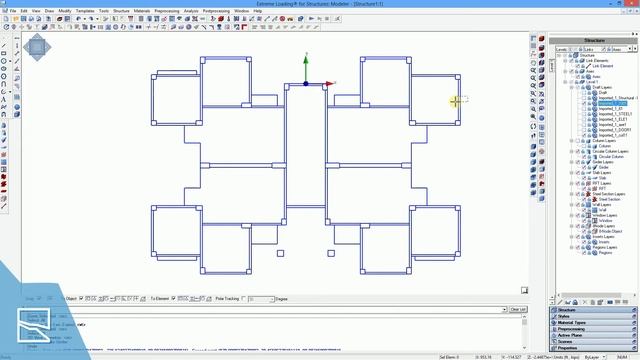Select the rectangle drawing tool in left toolbar
Viewport: 640px width, 360px height.
coord(4,53)
